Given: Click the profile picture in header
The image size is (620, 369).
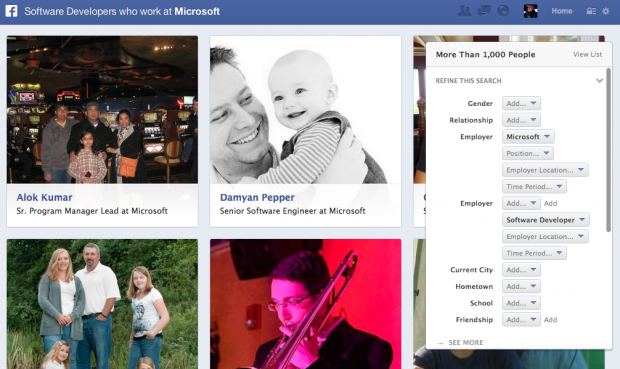Looking at the screenshot, I should (530, 11).
